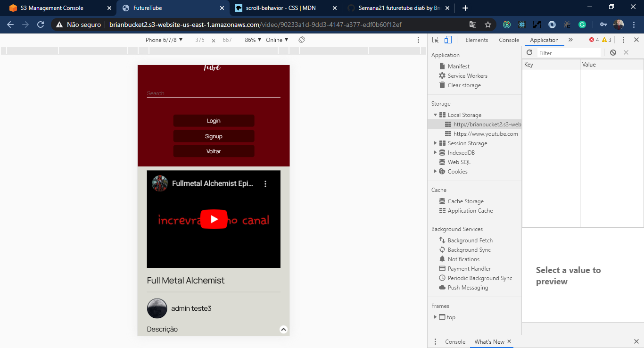Screen dimensions: 644x348
Task: Switch to the Console tab
Action: click(x=509, y=40)
